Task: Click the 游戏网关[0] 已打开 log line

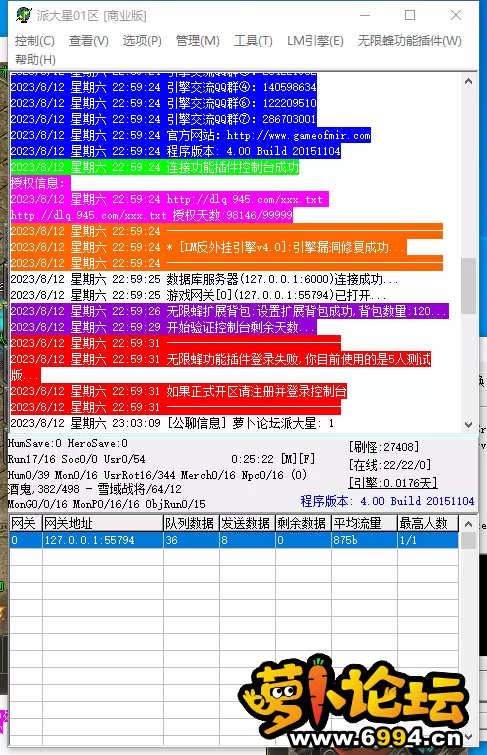Action: pyautogui.click(x=198, y=295)
